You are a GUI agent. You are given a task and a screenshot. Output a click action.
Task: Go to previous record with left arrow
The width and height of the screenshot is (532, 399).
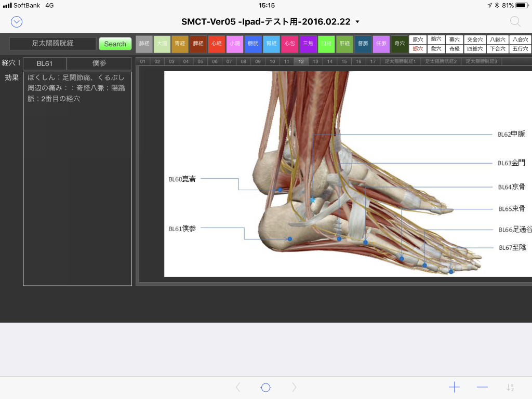click(x=238, y=387)
